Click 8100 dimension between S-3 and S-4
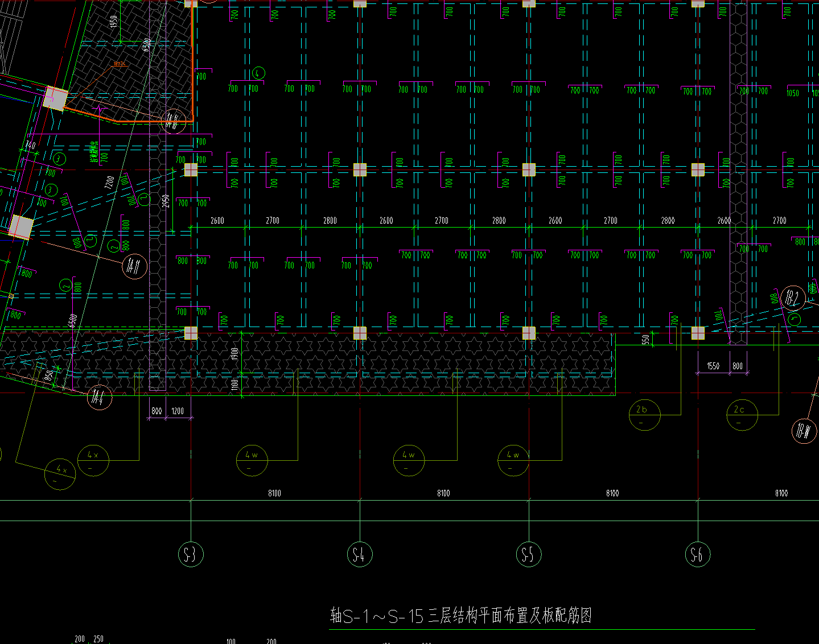819x644 pixels. 275,493
